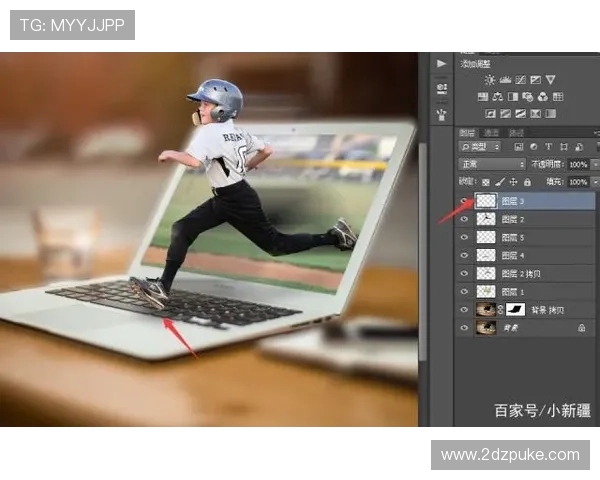Click the lock position (move arrows) icon

point(514,182)
